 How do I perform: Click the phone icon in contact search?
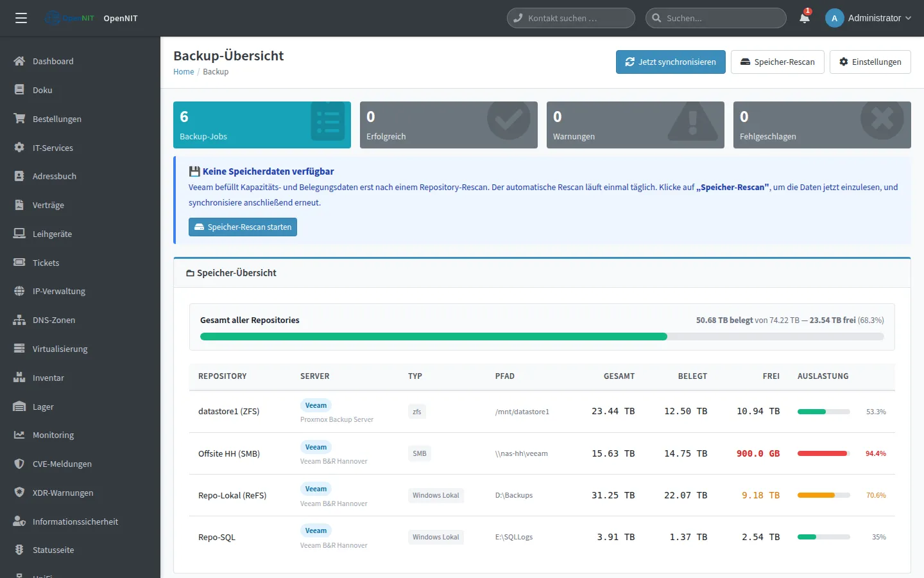(518, 18)
